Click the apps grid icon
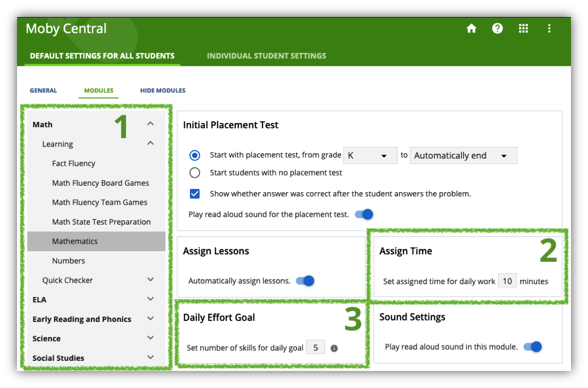The image size is (588, 388). pyautogui.click(x=524, y=28)
